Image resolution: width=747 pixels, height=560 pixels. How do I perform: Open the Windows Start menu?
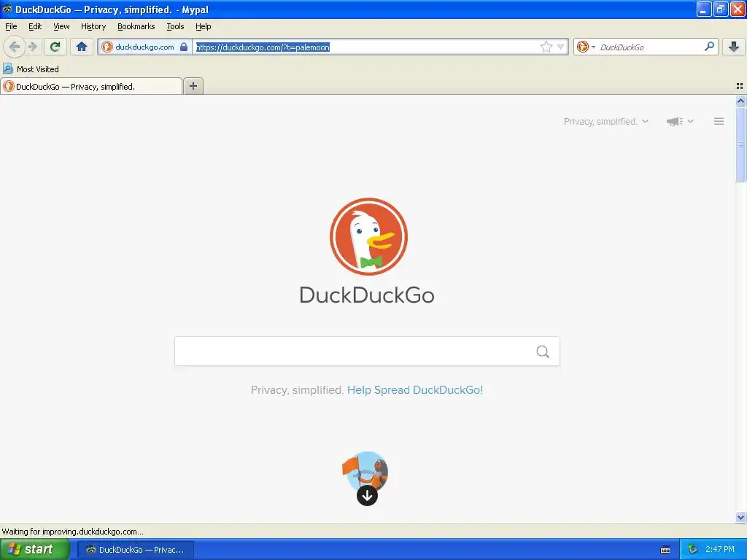[x=34, y=549]
